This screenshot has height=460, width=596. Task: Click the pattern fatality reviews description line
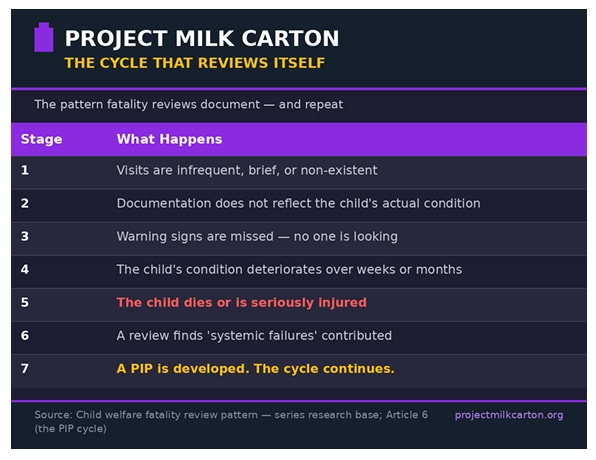click(189, 104)
